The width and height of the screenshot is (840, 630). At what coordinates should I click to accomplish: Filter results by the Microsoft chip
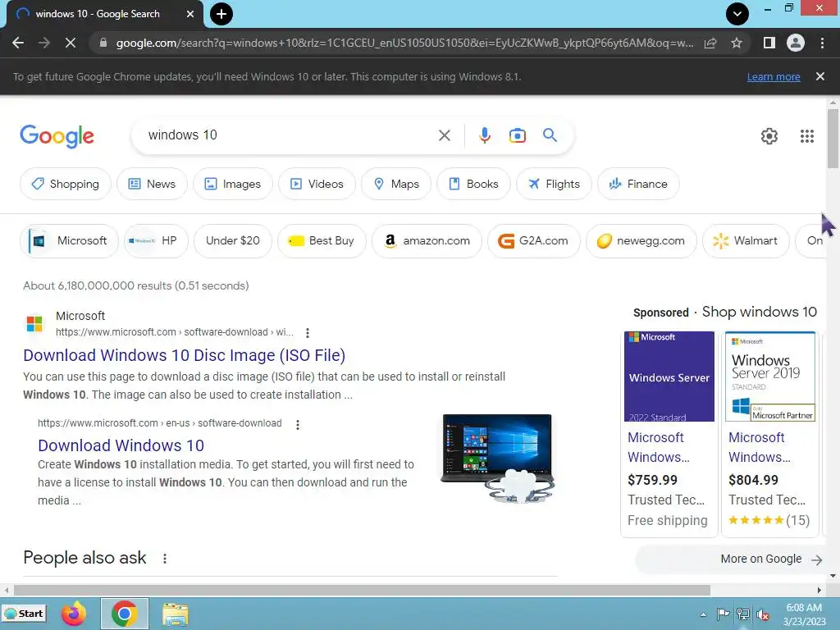pos(69,240)
